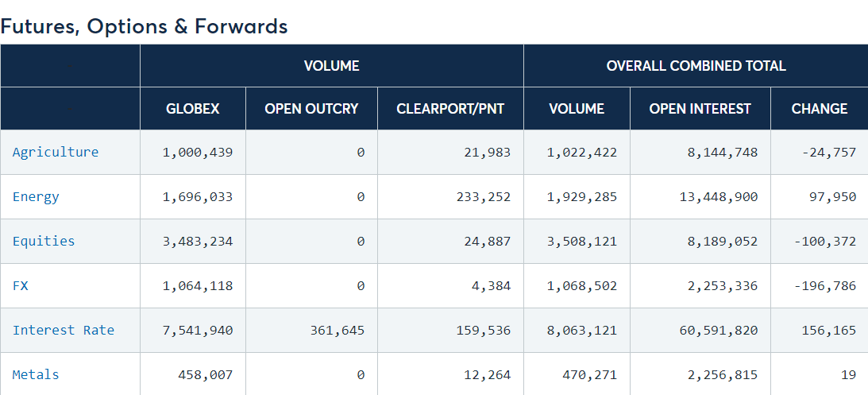Viewport: 868px width, 395px height.
Task: Select the OPEN OUTCRY column header
Action: (311, 109)
